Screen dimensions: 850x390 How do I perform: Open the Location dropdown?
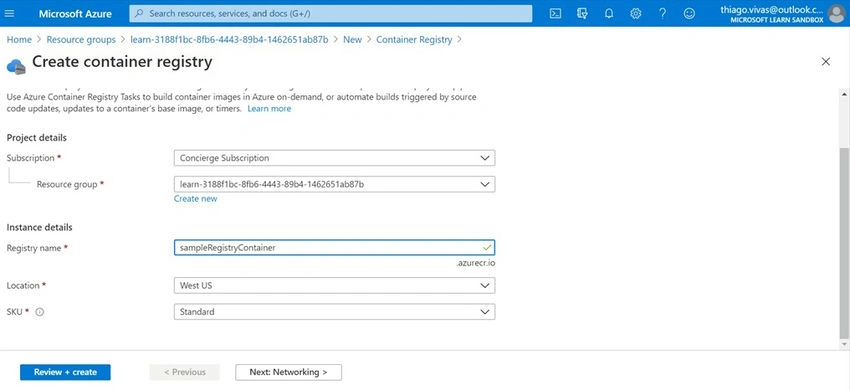[334, 285]
